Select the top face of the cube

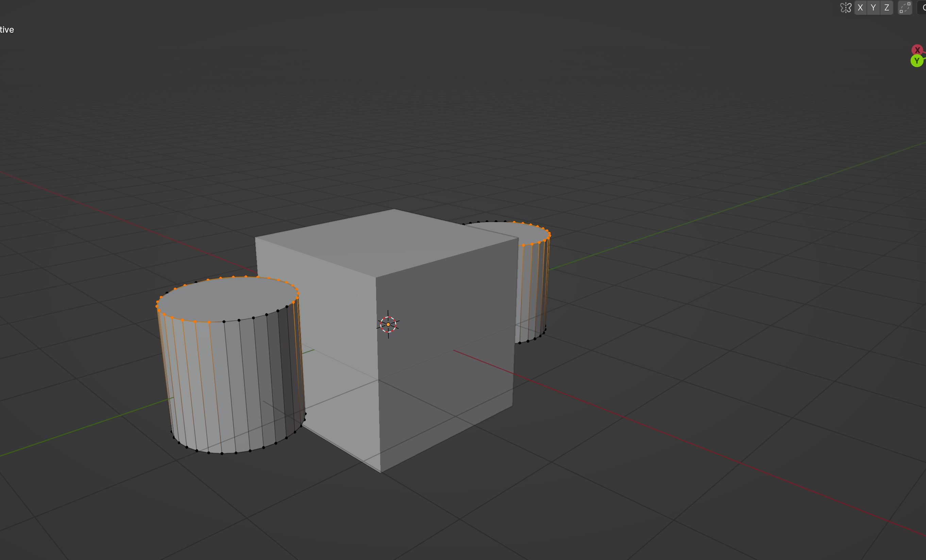(387, 242)
